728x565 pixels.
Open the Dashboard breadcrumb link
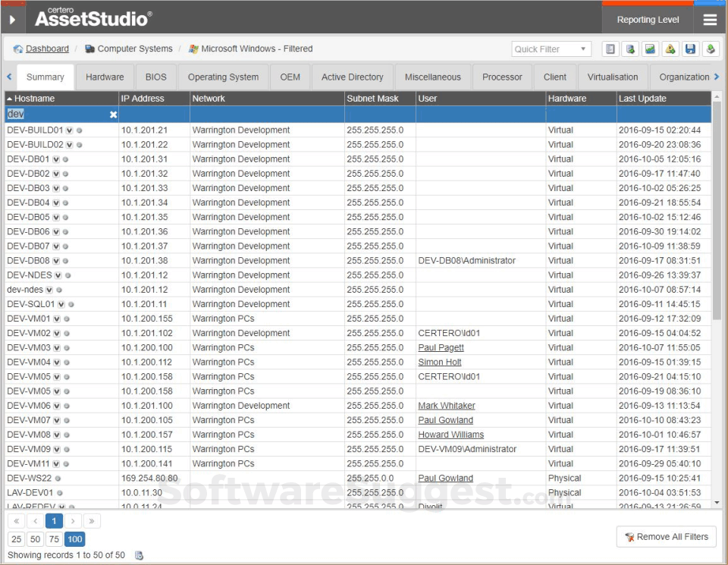tap(47, 49)
